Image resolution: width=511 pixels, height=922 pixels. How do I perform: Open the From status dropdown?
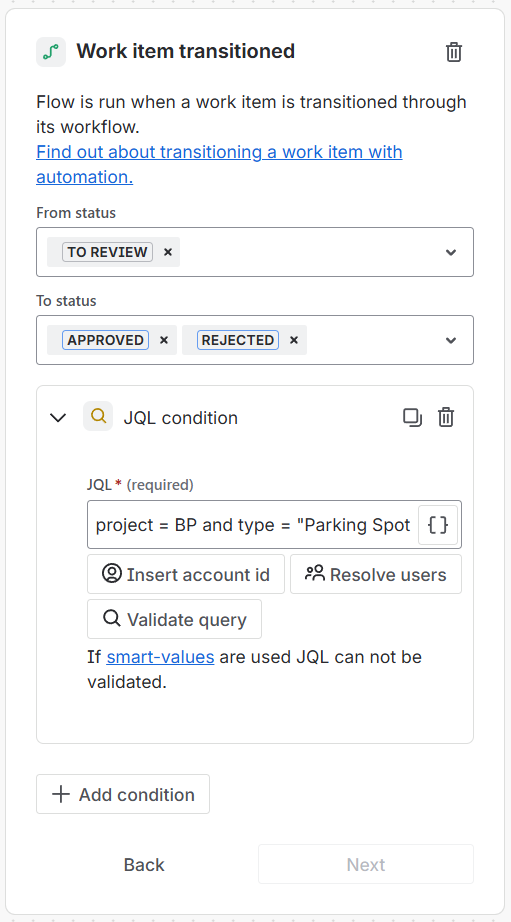[450, 252]
